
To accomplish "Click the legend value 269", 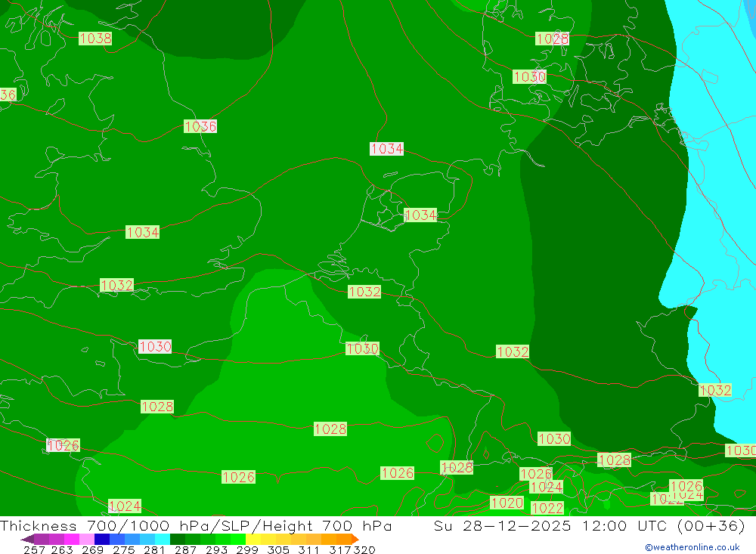I will click(92, 549).
